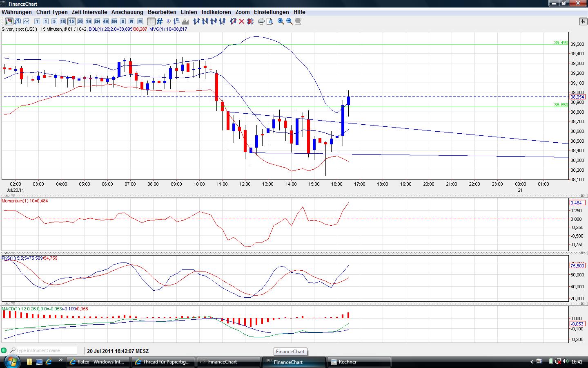Select the 4H interval button
Image resolution: width=588 pixels, height=368 pixels.
tap(106, 21)
